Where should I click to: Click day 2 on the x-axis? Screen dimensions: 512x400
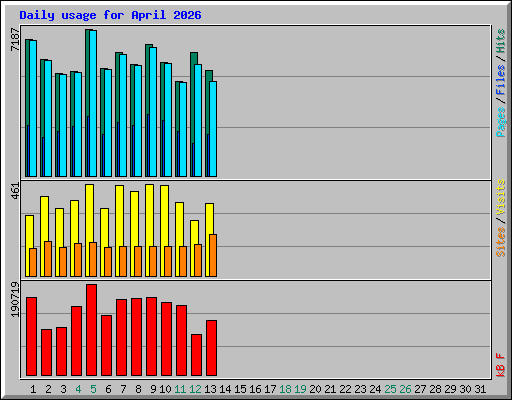[48, 389]
